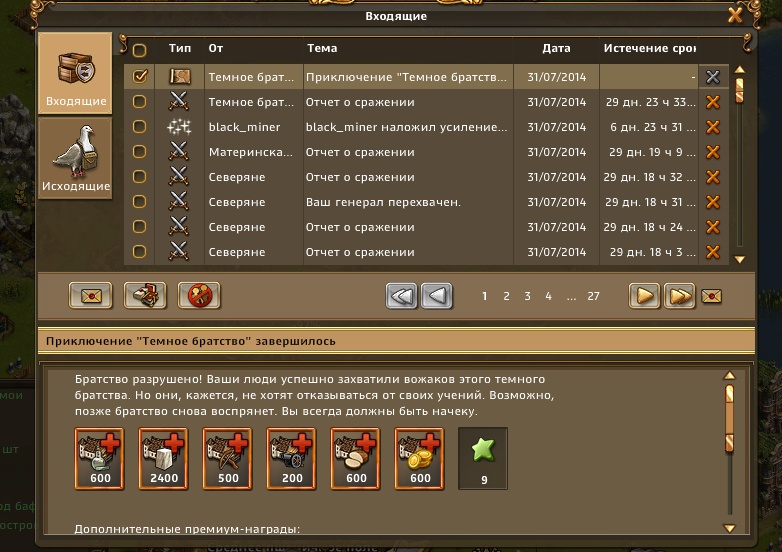This screenshot has height=552, width=782.
Task: Tick the select-all checkbox in the header
Action: pos(140,50)
